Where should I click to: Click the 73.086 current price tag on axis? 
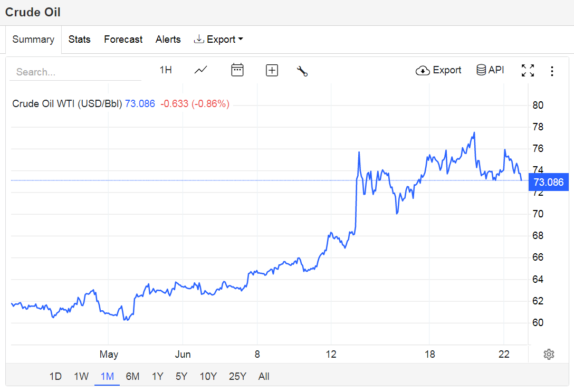(548, 182)
